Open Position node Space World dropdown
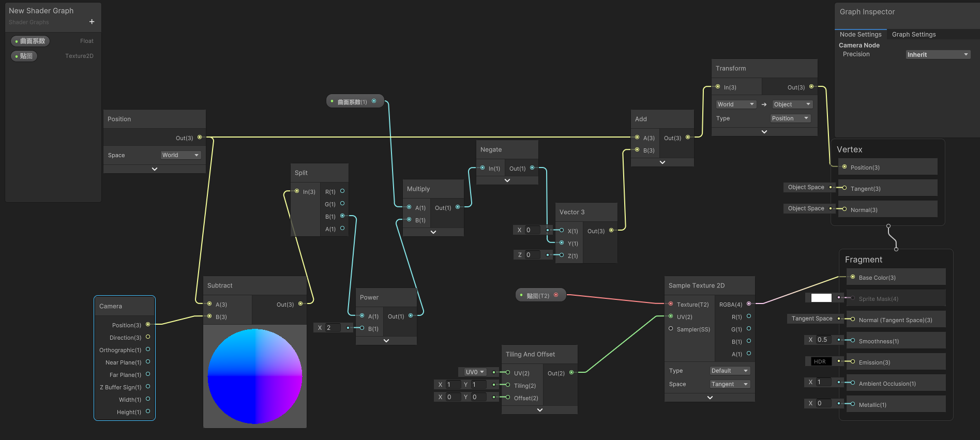 (180, 155)
